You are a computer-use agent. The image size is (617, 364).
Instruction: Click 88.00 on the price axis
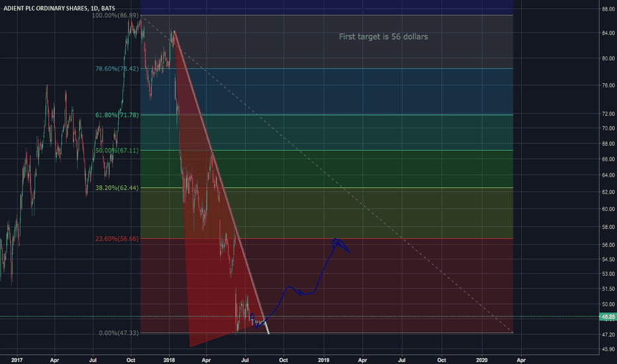[608, 9]
